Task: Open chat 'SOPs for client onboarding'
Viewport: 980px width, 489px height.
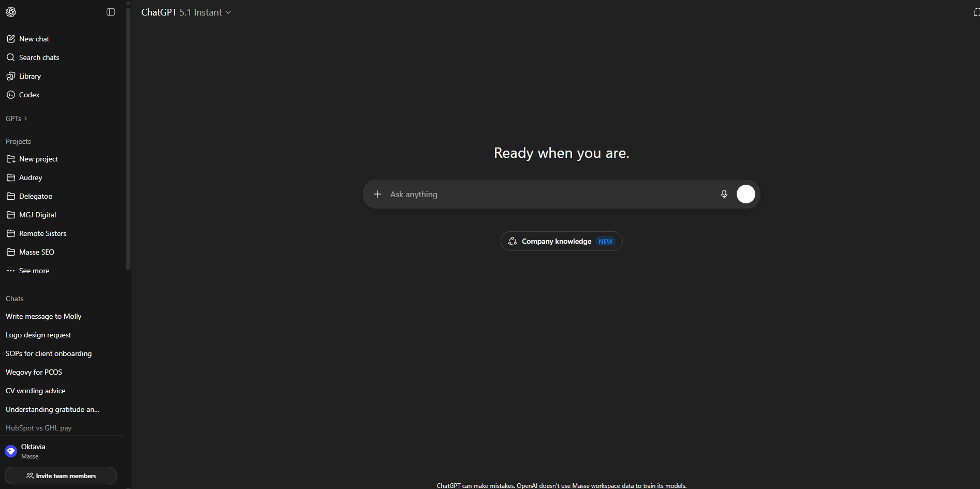Action: 62,353
